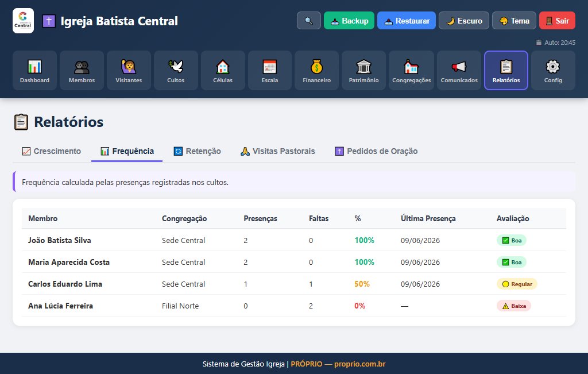Switch to the Crescimento tab
588x374 pixels.
tap(52, 151)
